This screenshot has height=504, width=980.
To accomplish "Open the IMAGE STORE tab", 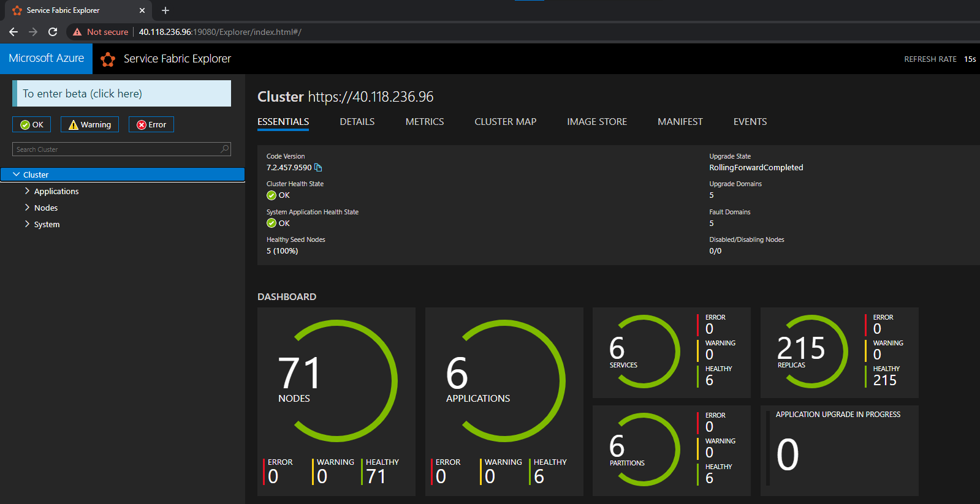I will pos(597,122).
